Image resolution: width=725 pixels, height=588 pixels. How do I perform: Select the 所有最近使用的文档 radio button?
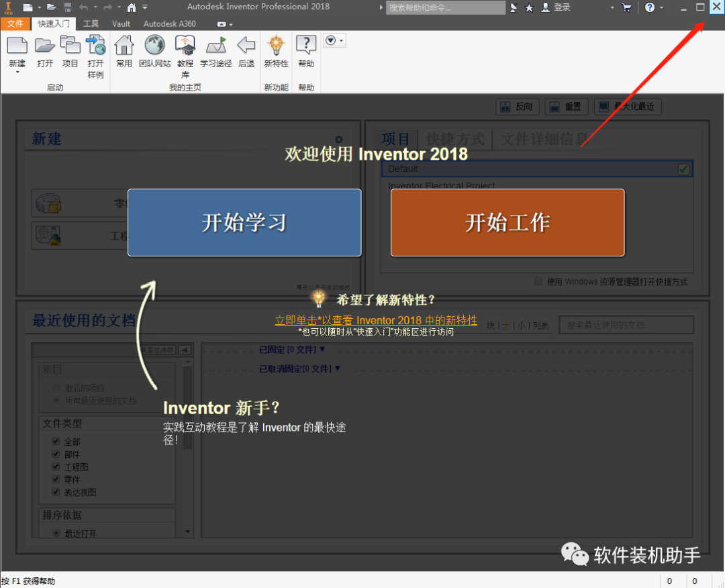(56, 400)
